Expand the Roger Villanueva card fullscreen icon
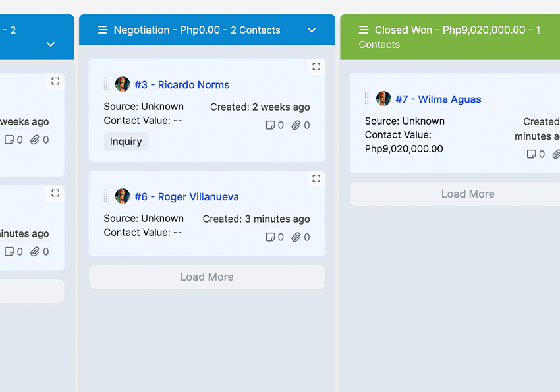Image resolution: width=560 pixels, height=392 pixels. click(x=316, y=179)
